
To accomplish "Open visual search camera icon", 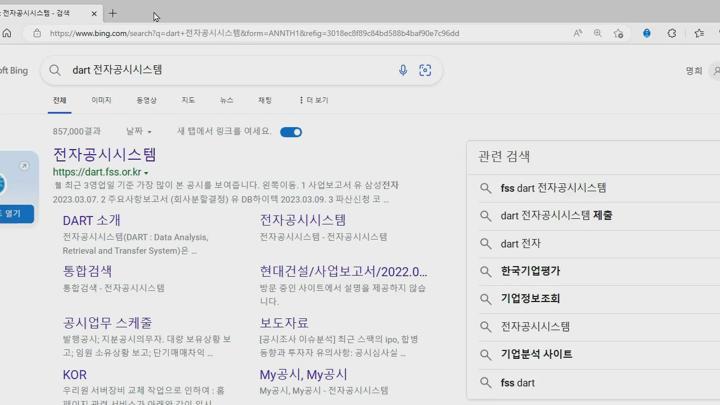I will [x=425, y=70].
